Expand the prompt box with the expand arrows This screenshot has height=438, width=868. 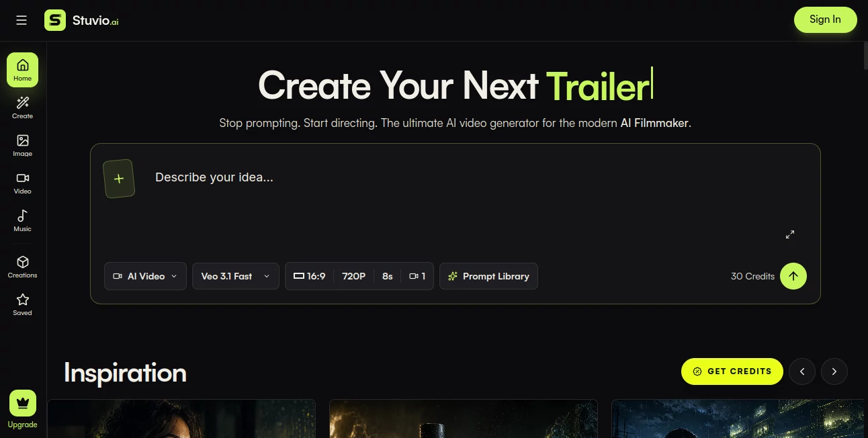pyautogui.click(x=790, y=234)
